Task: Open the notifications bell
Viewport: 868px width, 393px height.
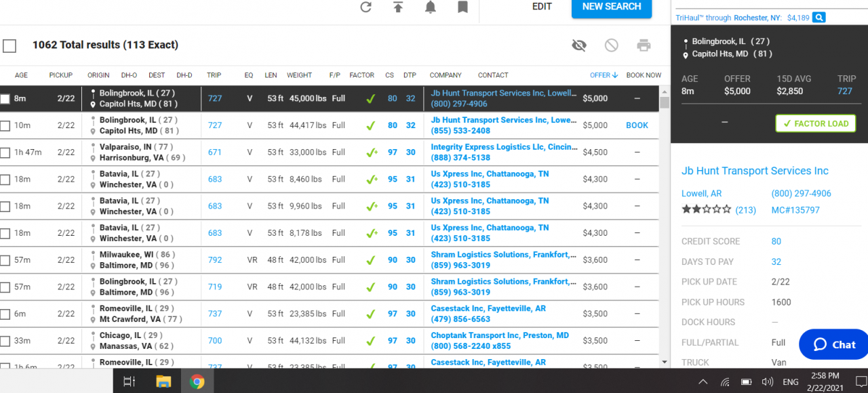Action: pyautogui.click(x=430, y=7)
